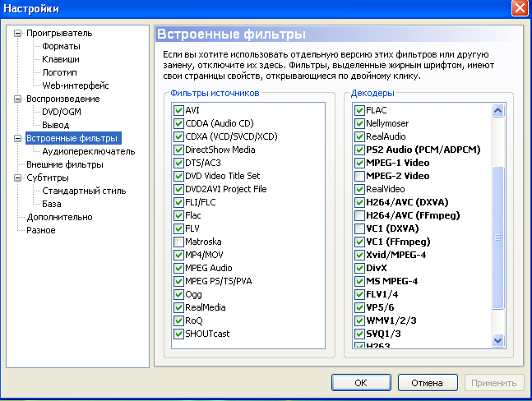Screen dimensions: 532x401
Task: Uncheck DVD Video Title Set
Action: coord(178,177)
